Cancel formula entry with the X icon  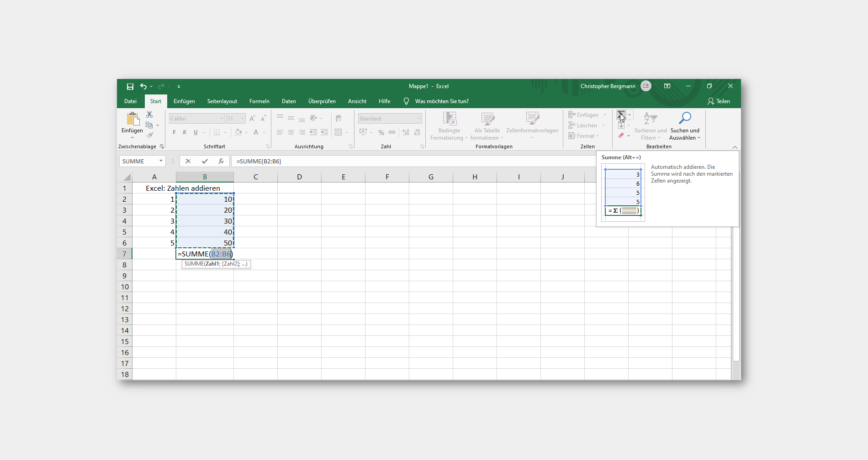point(188,161)
